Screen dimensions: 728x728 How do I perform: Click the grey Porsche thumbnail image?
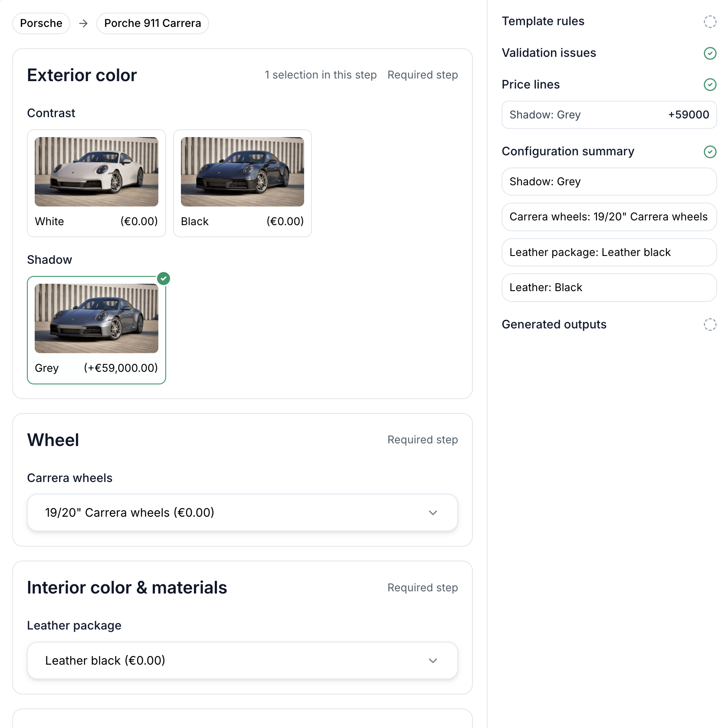click(96, 318)
